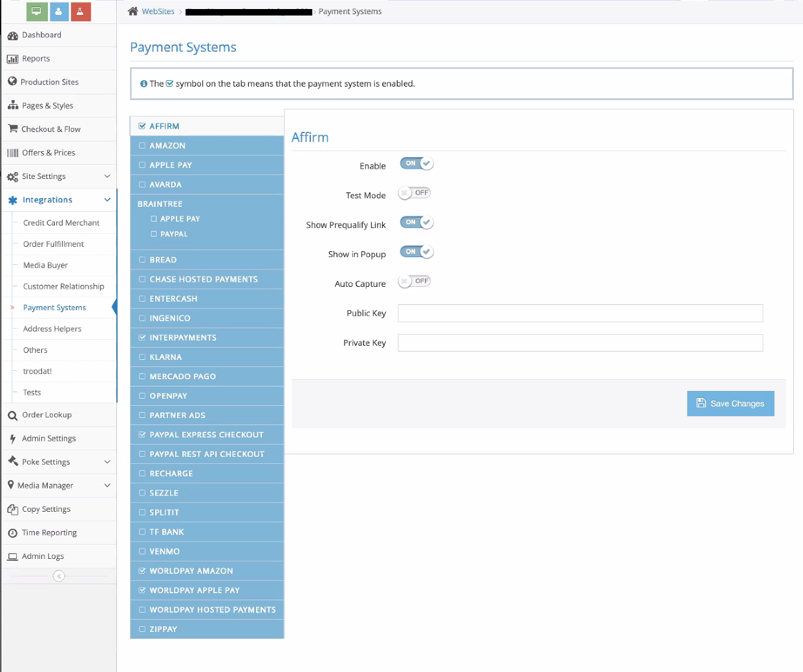Click the Media Manager pin icon
This screenshot has height=672, width=803.
pyautogui.click(x=11, y=485)
